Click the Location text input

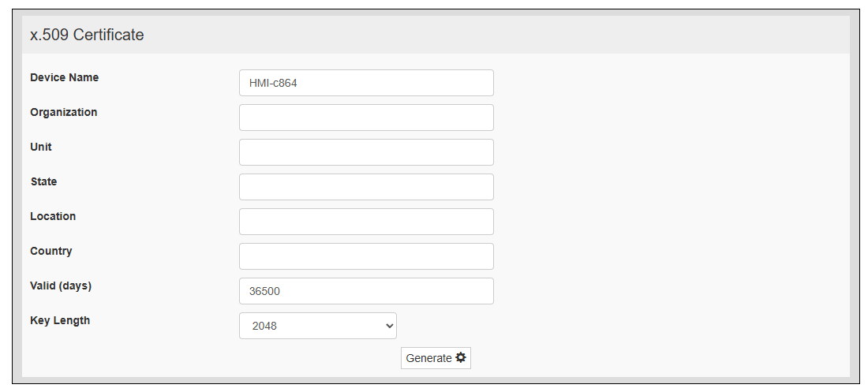pos(366,222)
